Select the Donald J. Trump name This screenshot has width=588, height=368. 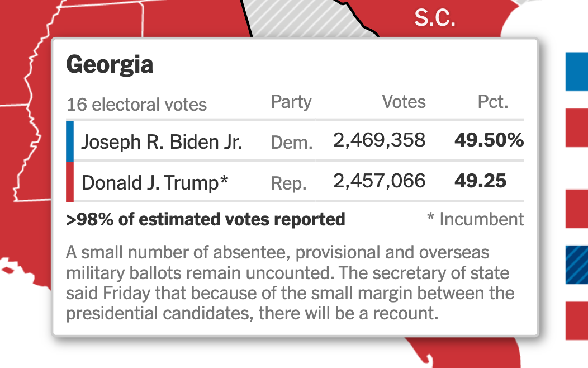click(155, 183)
